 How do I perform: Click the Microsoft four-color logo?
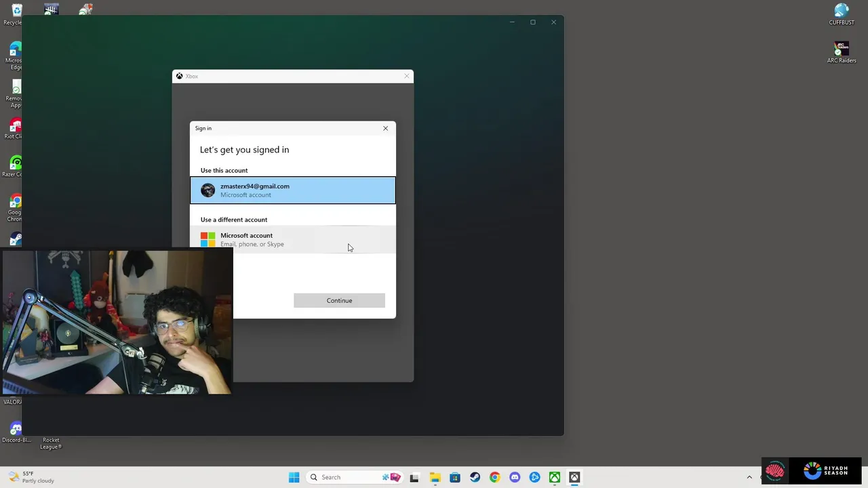(x=208, y=239)
